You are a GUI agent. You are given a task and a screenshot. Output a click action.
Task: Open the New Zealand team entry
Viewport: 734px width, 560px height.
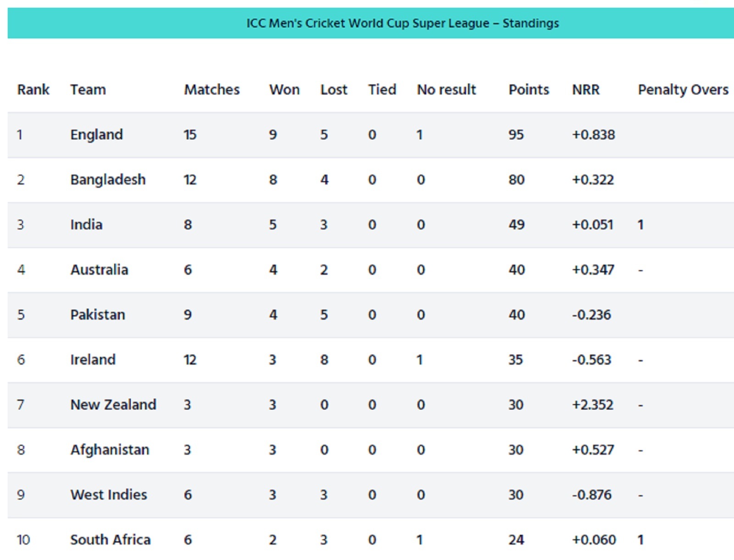click(113, 405)
